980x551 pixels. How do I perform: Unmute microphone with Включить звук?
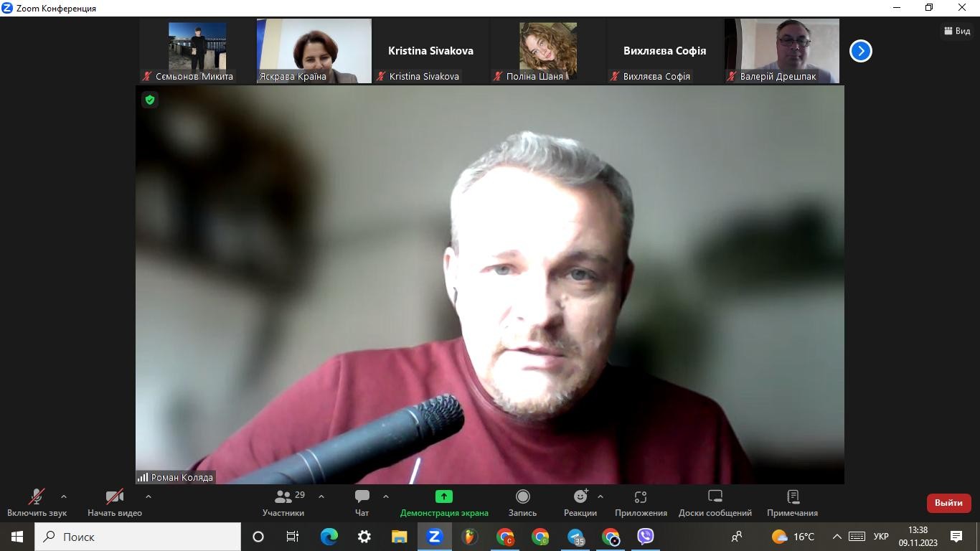point(37,503)
